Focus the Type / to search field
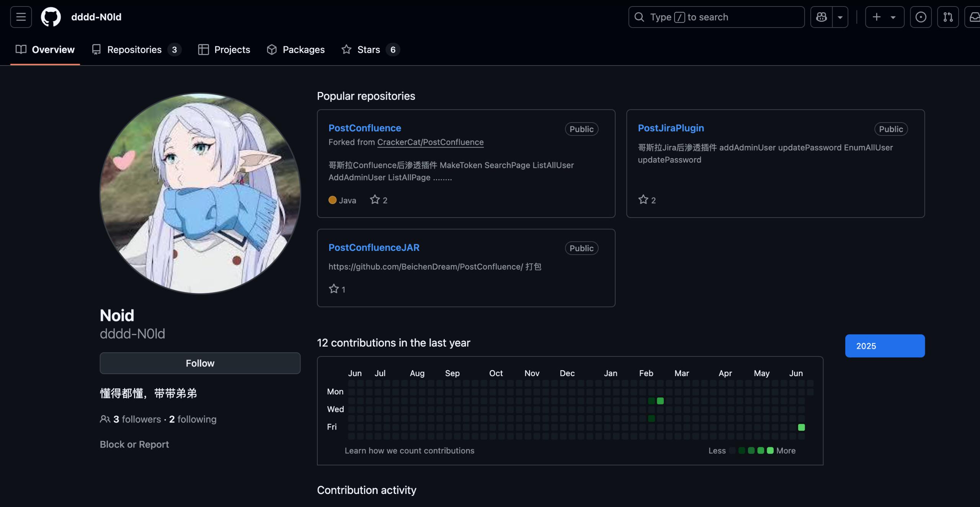Image resolution: width=980 pixels, height=507 pixels. (716, 17)
